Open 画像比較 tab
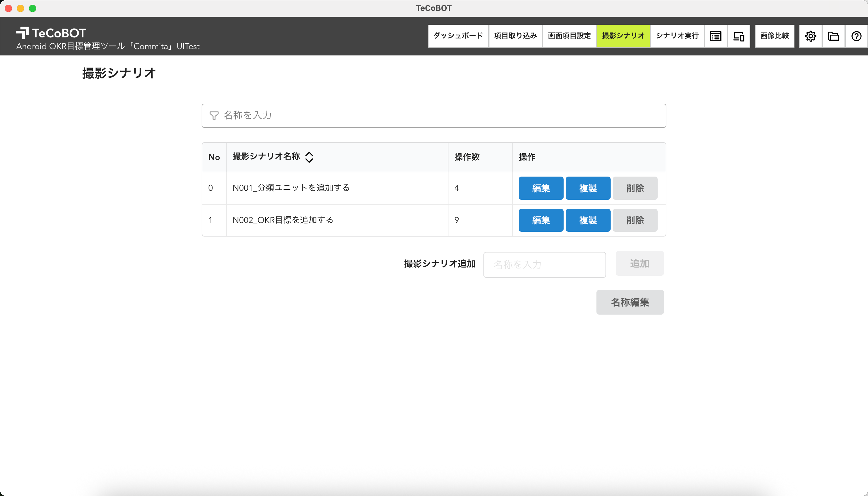868x496 pixels. pos(774,36)
